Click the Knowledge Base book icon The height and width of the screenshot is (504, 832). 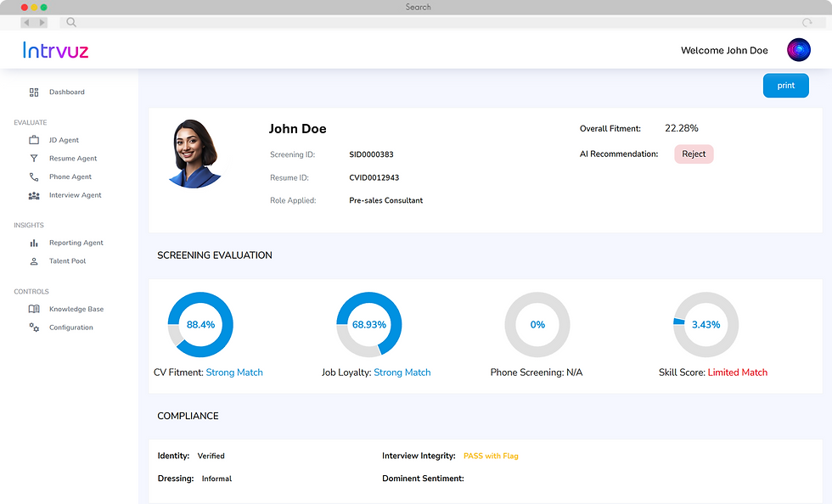34,309
